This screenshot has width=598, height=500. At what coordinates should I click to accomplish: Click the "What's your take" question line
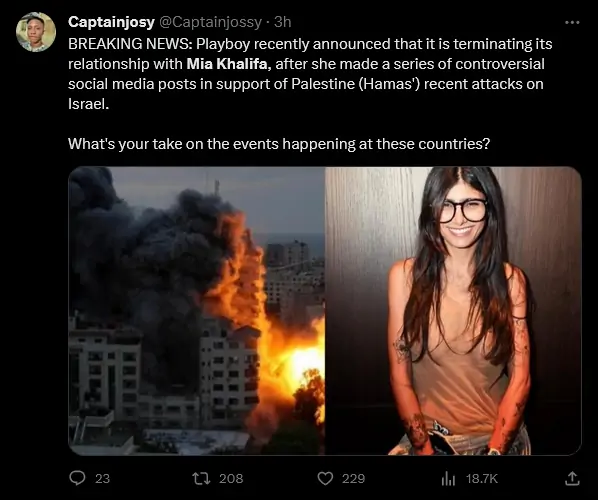(x=279, y=144)
